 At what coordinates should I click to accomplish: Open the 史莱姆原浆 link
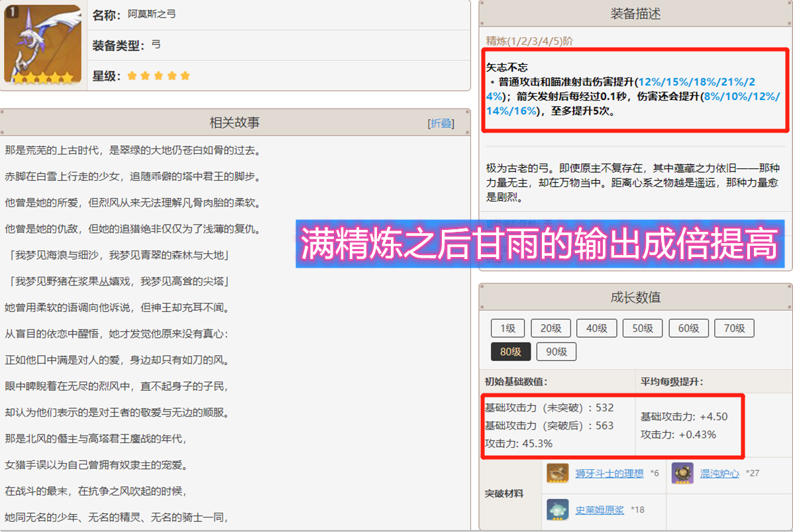point(600,510)
